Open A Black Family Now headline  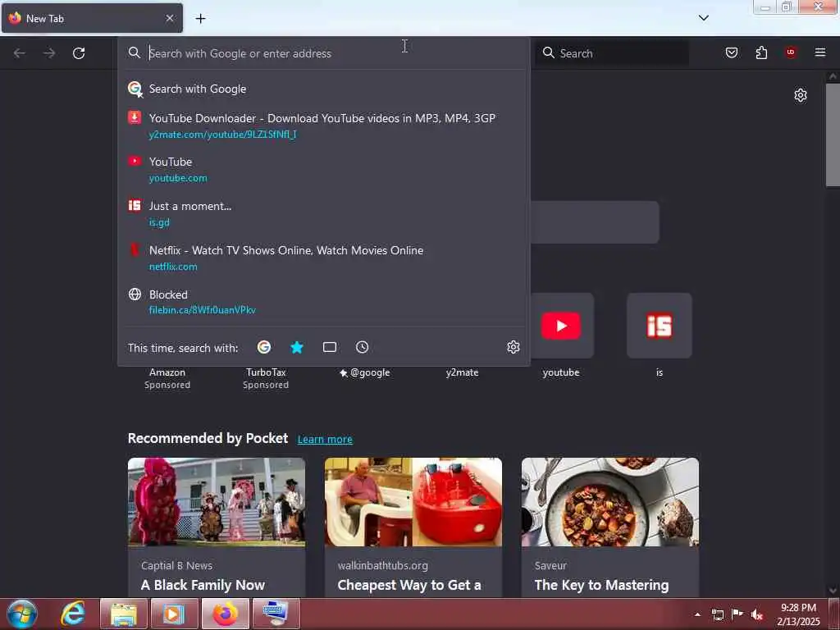203,585
